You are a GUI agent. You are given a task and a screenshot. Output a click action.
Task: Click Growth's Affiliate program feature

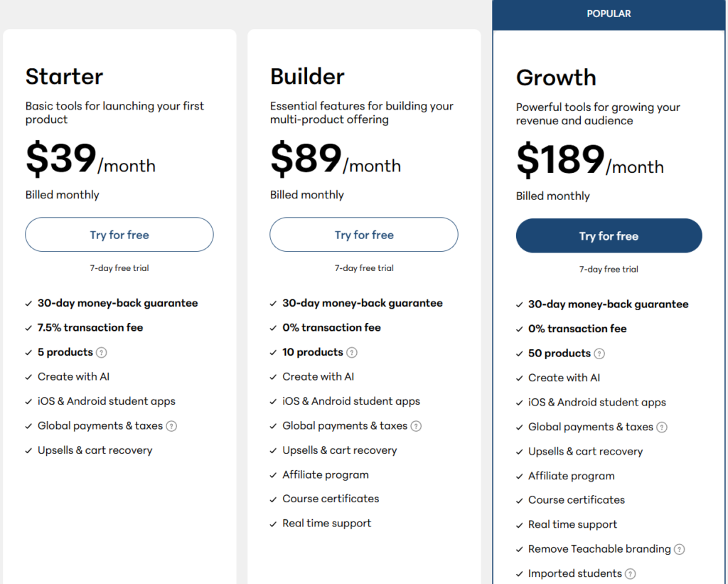(x=571, y=476)
